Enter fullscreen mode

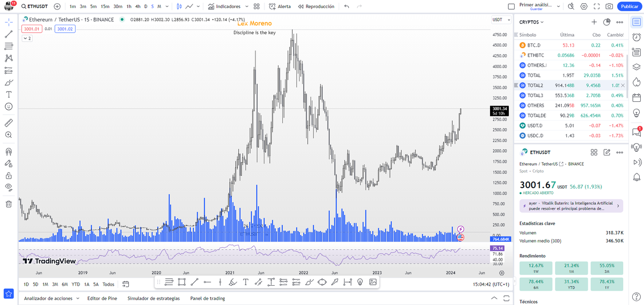pos(596,6)
